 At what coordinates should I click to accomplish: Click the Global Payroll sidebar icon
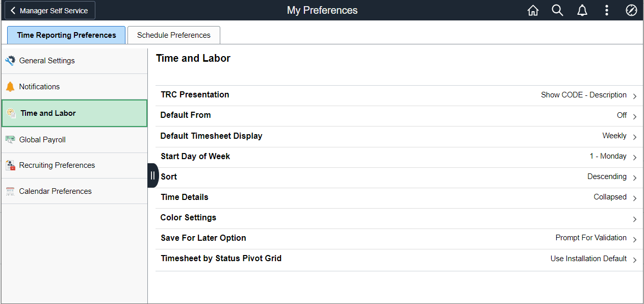(x=10, y=140)
